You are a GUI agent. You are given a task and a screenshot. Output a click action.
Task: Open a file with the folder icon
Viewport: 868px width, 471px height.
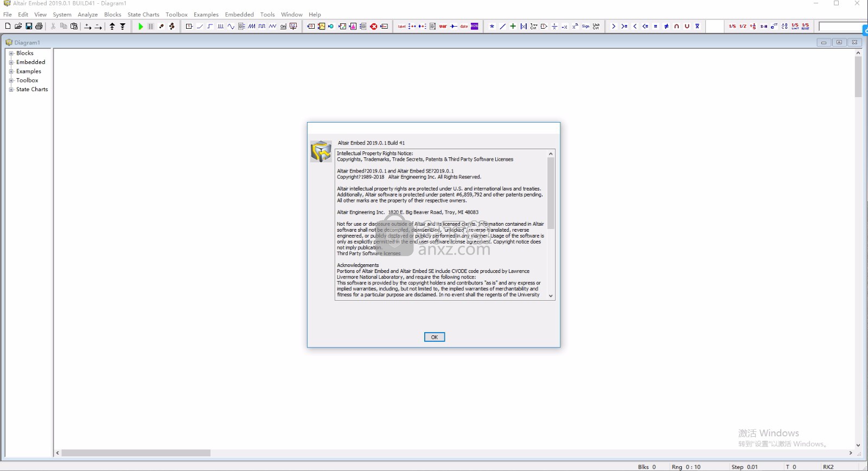pyautogui.click(x=18, y=26)
